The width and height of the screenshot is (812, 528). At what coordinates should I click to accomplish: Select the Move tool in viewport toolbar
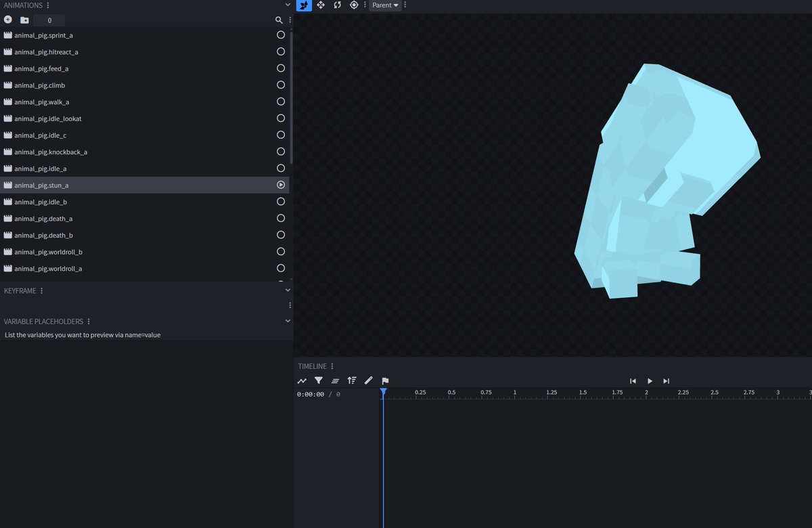click(321, 5)
